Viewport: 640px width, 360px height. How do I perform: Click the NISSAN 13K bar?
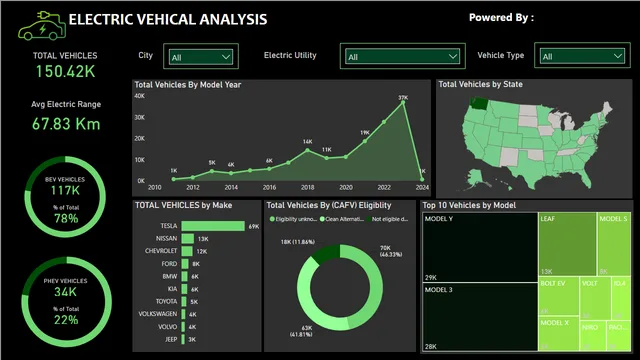[x=188, y=238]
